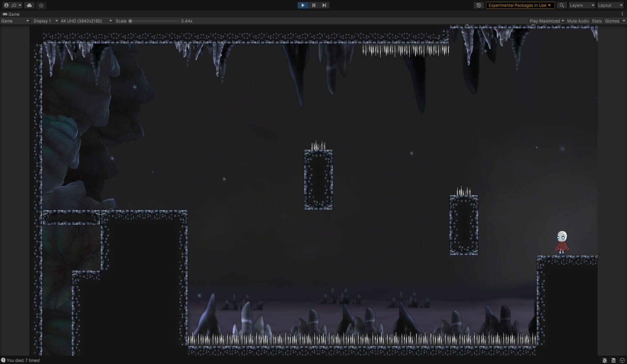This screenshot has width=627, height=364.
Task: Pause the running game
Action: (x=313, y=5)
